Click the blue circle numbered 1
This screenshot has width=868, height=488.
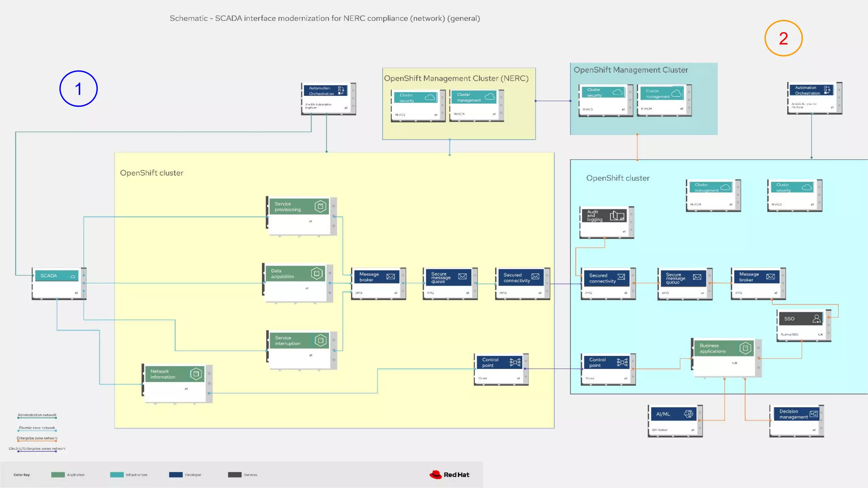[78, 89]
